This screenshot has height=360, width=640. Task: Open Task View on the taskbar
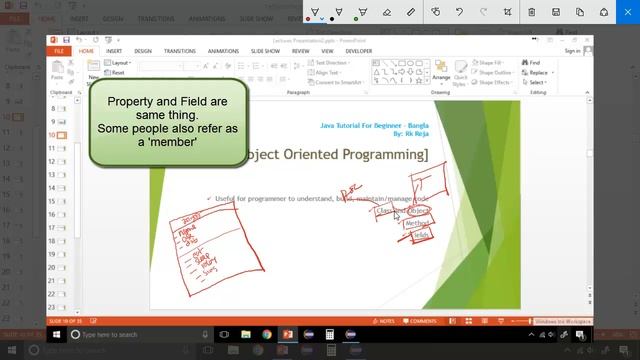click(x=224, y=334)
